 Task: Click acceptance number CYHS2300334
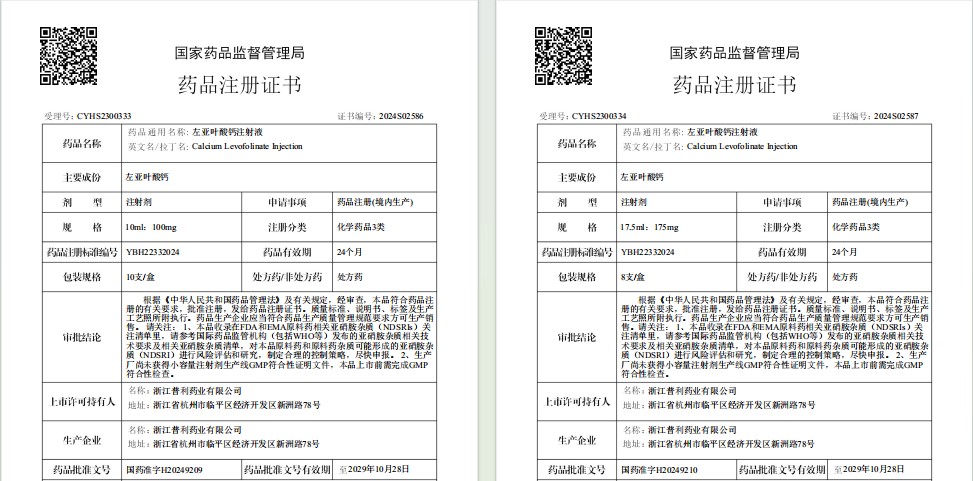(x=600, y=116)
